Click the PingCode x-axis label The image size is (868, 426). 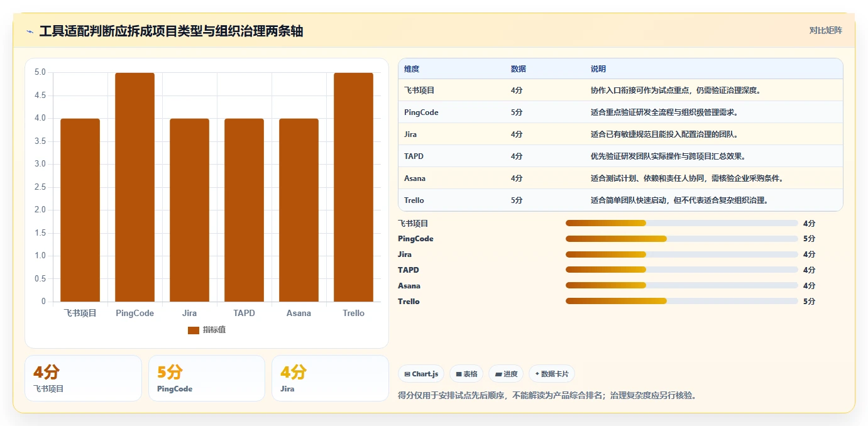pyautogui.click(x=135, y=313)
